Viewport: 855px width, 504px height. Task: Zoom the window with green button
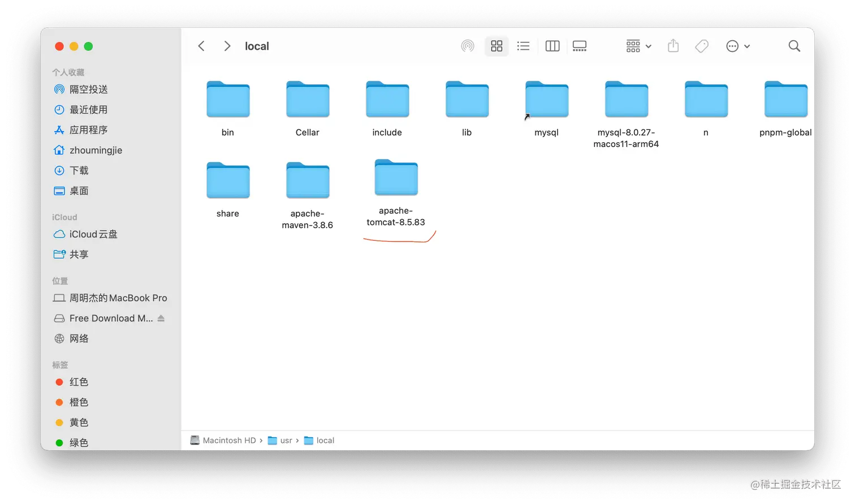[88, 46]
